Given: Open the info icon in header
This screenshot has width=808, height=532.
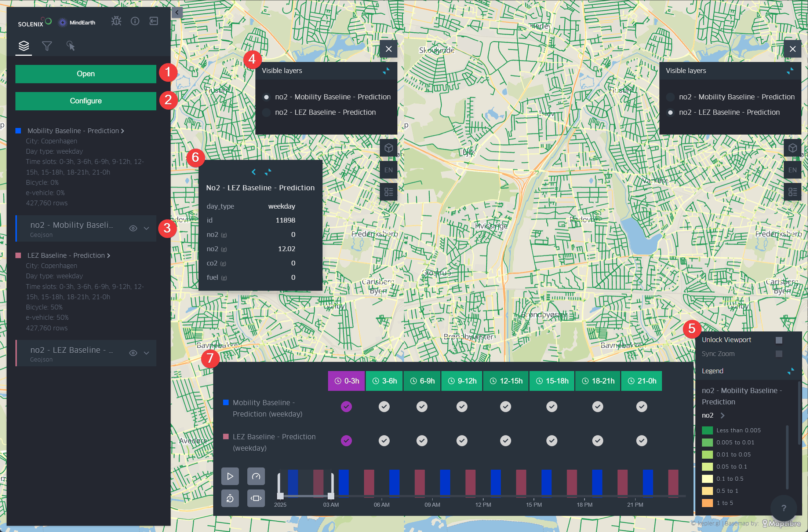Looking at the screenshot, I should point(135,21).
